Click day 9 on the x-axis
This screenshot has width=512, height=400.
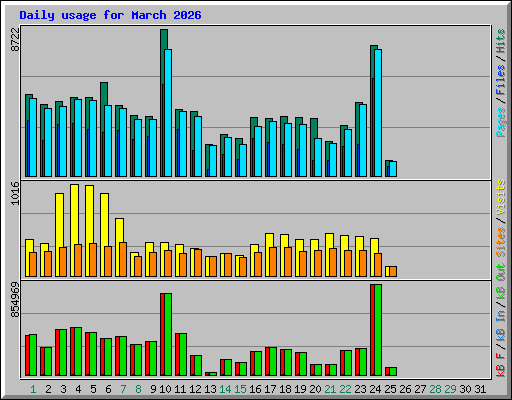point(153,389)
